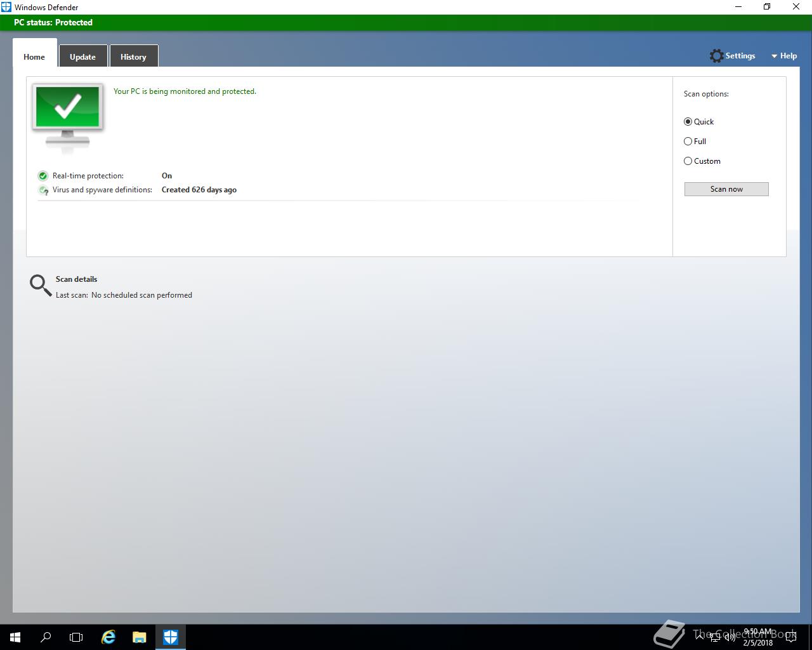The width and height of the screenshot is (812, 650).
Task: Open taskbar Search
Action: coord(46,637)
